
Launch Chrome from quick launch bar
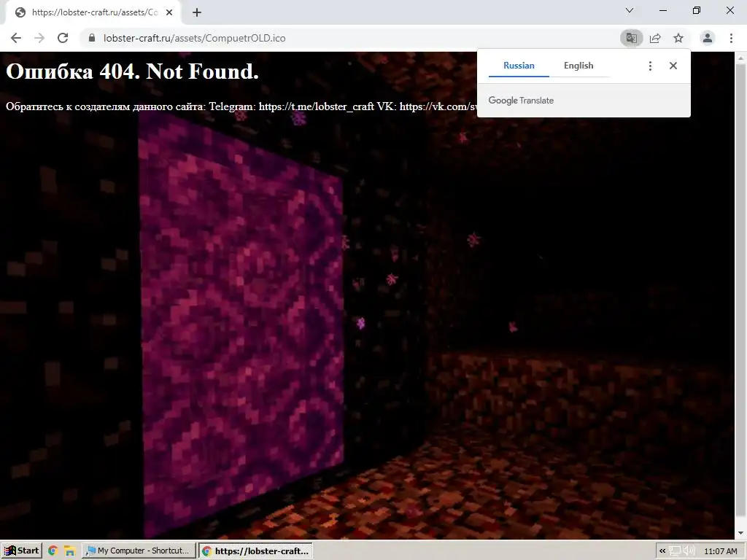coord(53,551)
